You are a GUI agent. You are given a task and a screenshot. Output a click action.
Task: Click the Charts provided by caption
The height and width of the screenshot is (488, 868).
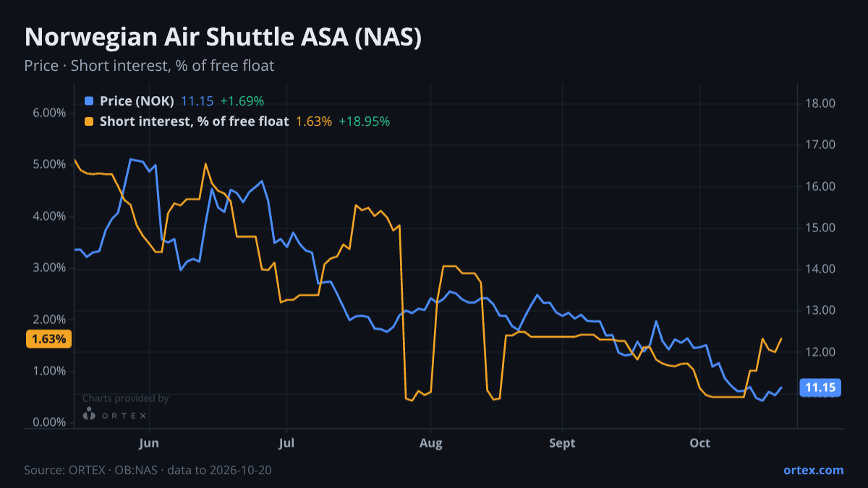126,398
